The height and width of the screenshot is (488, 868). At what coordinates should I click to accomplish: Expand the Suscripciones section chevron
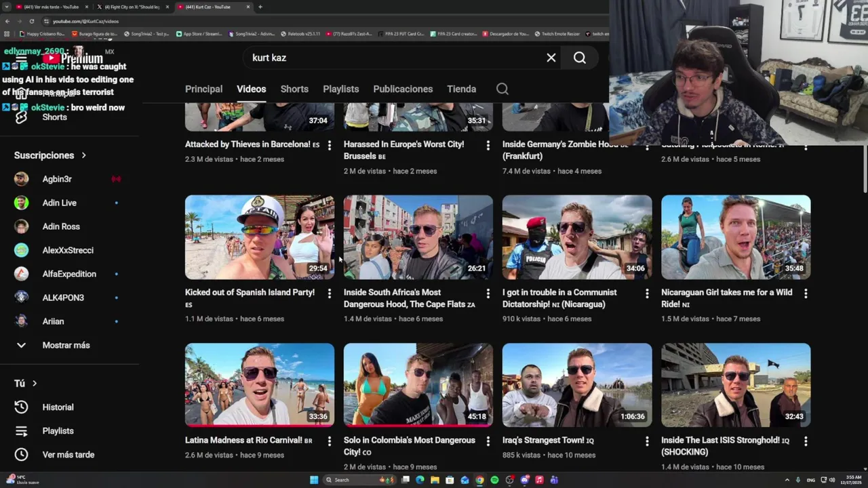click(84, 155)
